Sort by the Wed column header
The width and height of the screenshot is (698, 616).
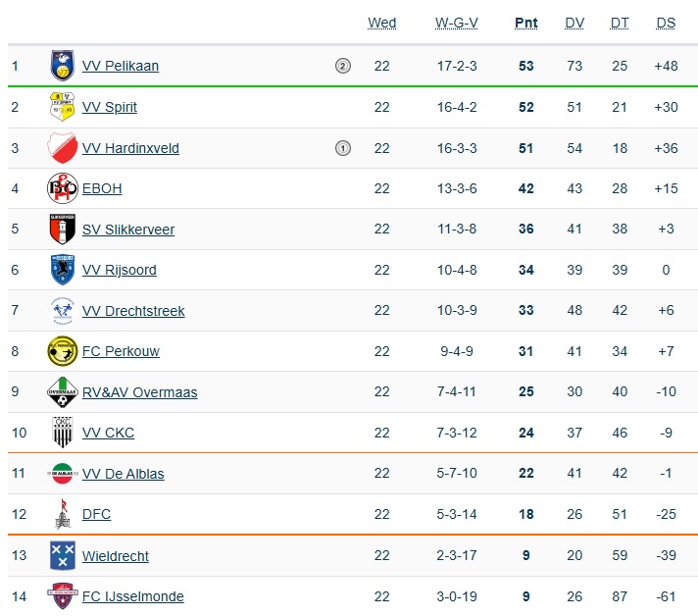click(x=382, y=24)
